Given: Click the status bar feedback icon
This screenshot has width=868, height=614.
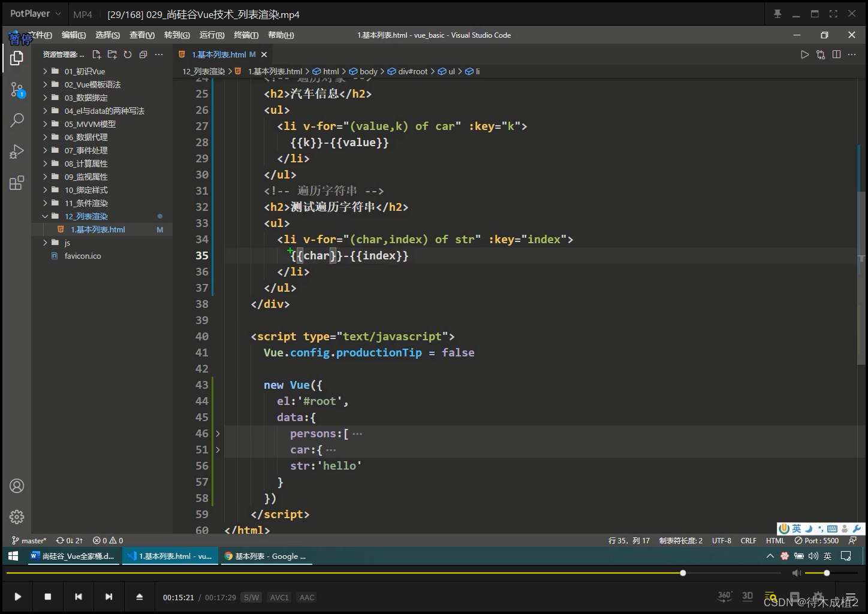Looking at the screenshot, I should click(x=852, y=540).
